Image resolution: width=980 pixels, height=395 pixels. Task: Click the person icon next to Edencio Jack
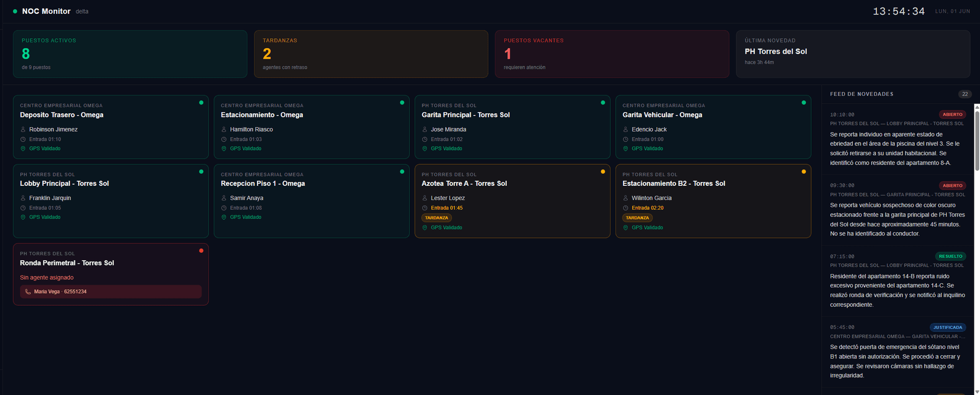point(625,130)
